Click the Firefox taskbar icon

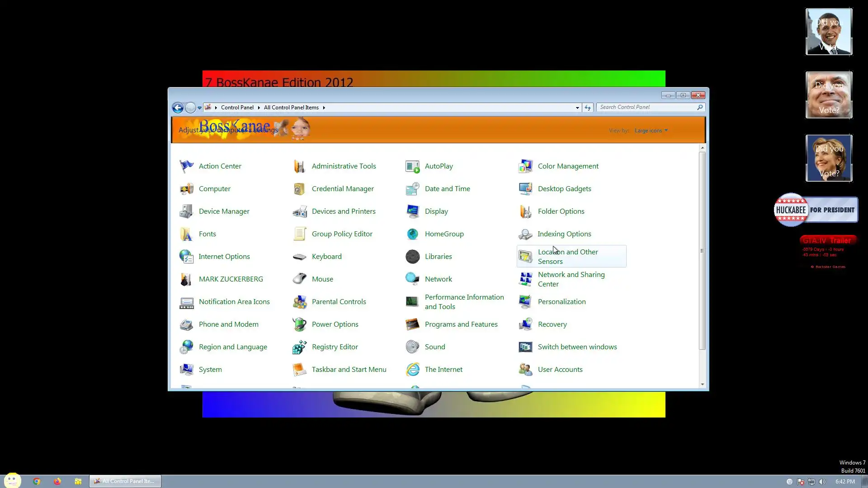pos(57,481)
